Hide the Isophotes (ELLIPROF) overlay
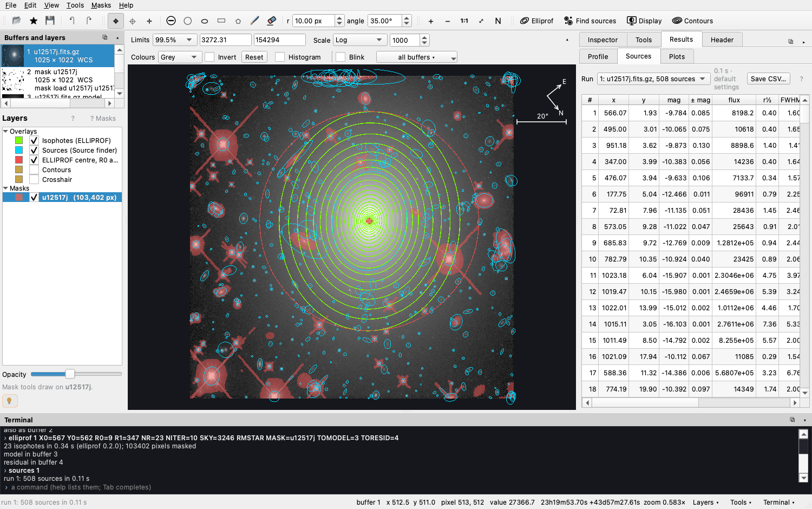This screenshot has width=812, height=509. click(34, 140)
